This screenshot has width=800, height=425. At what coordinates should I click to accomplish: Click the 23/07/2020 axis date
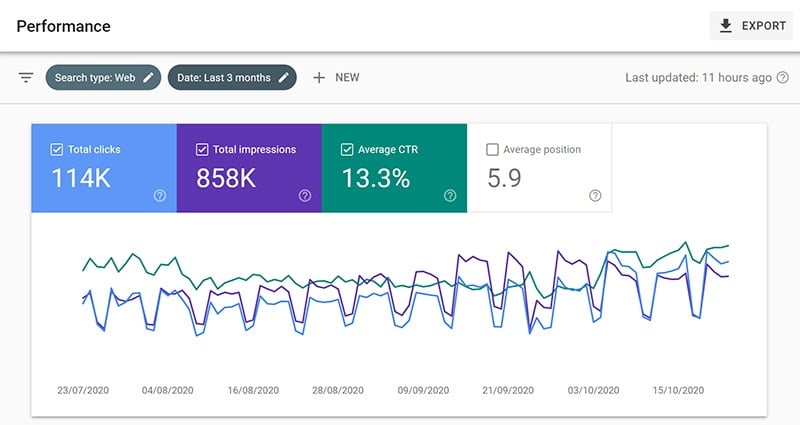point(83,390)
